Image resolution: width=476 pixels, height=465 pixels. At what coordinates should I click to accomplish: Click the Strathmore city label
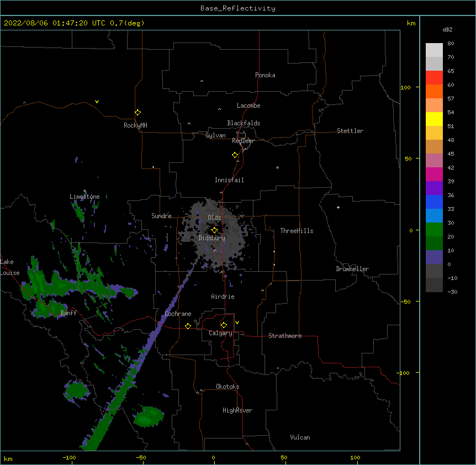click(x=285, y=336)
